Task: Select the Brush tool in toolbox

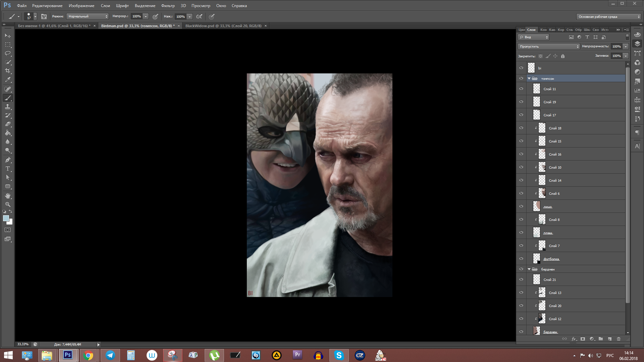Action: point(8,98)
